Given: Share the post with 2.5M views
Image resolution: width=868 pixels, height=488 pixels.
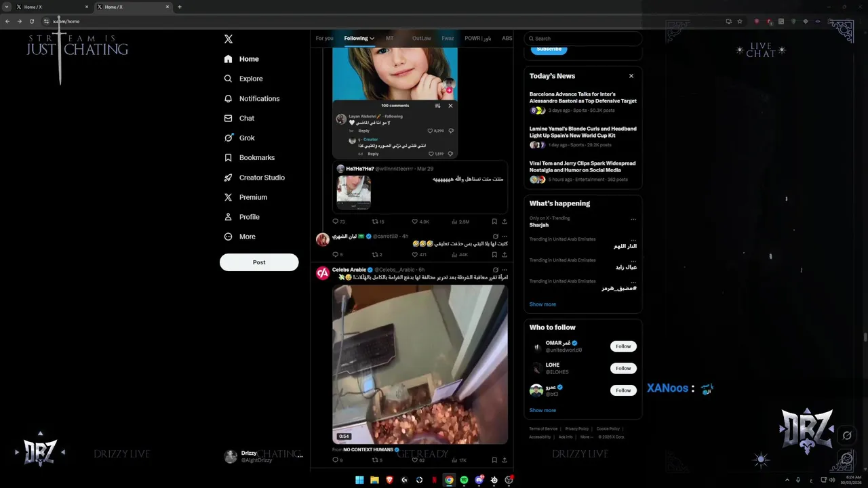Looking at the screenshot, I should coord(505,222).
